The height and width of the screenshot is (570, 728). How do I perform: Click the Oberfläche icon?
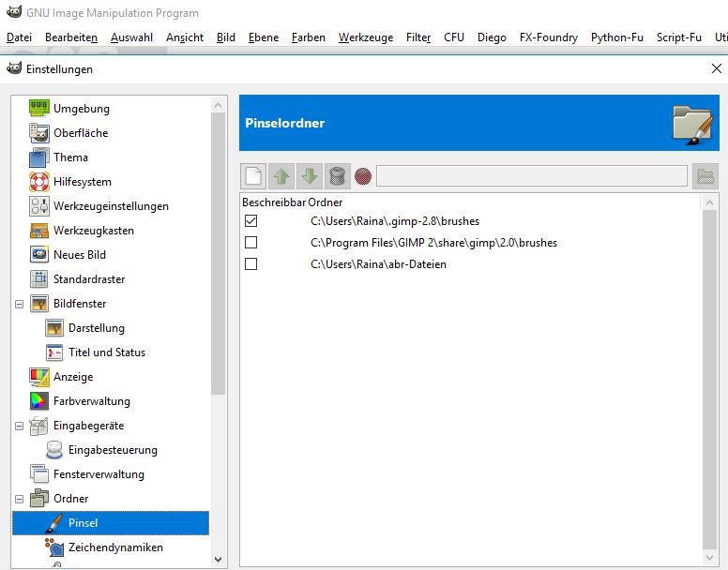tap(39, 132)
